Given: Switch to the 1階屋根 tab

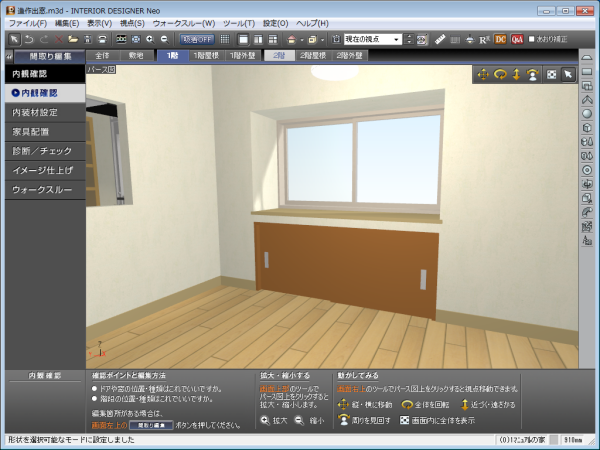Looking at the screenshot, I should tap(207, 56).
